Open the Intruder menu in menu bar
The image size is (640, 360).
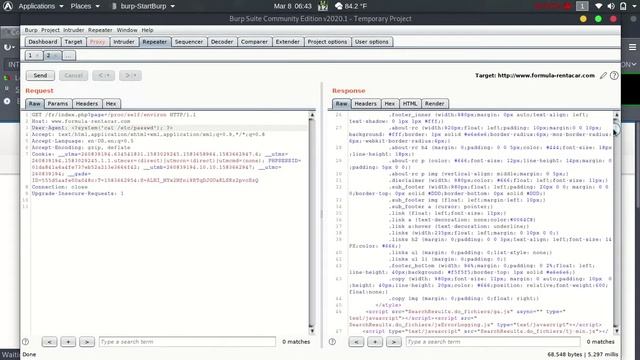click(x=73, y=30)
